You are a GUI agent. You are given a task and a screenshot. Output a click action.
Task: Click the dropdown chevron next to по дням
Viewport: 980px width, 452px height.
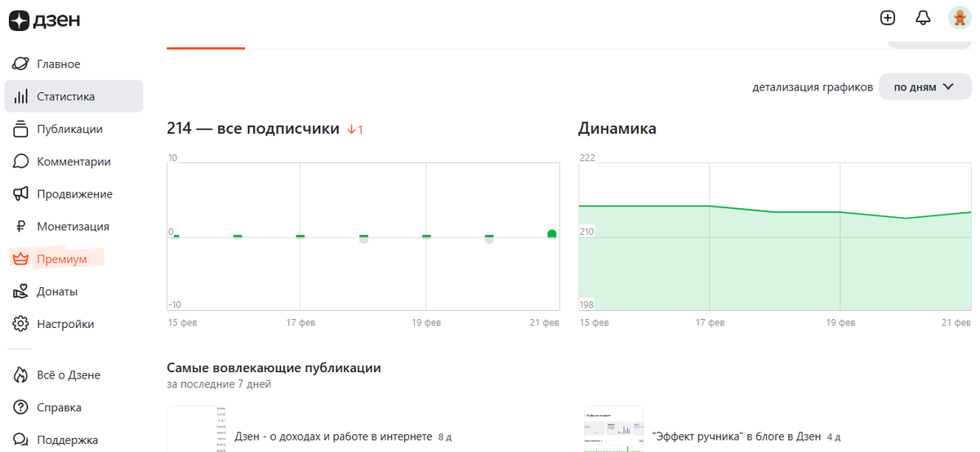click(948, 86)
